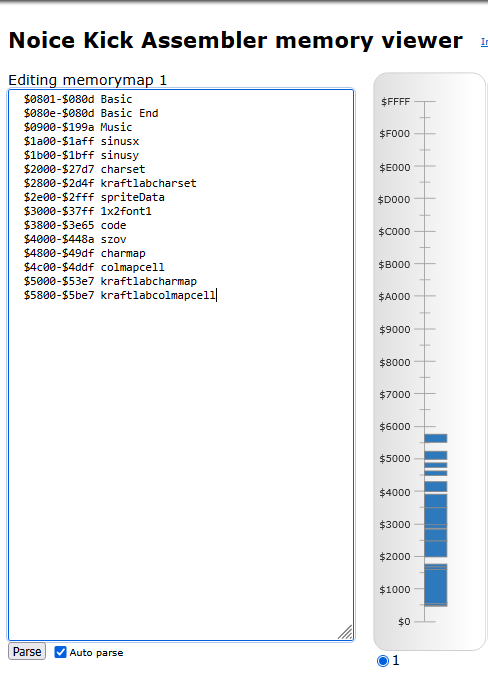Click the charset block at $2000 in memory bar

pos(436,549)
